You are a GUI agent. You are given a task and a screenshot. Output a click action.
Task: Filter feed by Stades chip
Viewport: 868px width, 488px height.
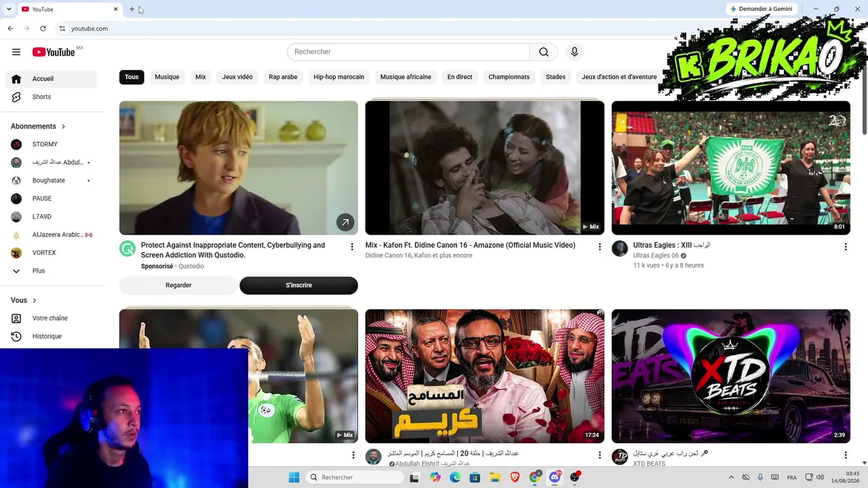point(555,77)
